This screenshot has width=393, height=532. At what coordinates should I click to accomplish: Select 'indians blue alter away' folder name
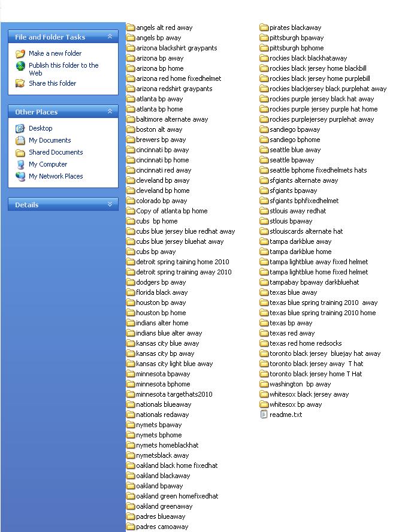169,333
